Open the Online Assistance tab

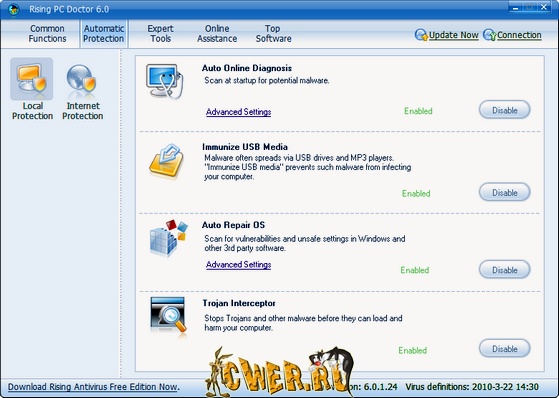[217, 34]
